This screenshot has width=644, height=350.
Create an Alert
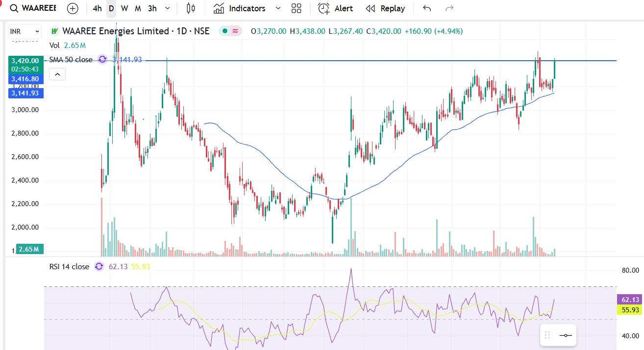tap(336, 8)
